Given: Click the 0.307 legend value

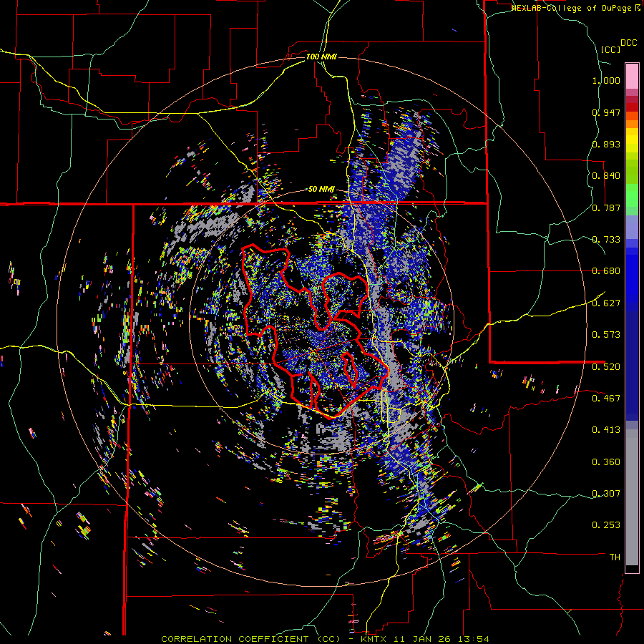Looking at the screenshot, I should [x=606, y=494].
